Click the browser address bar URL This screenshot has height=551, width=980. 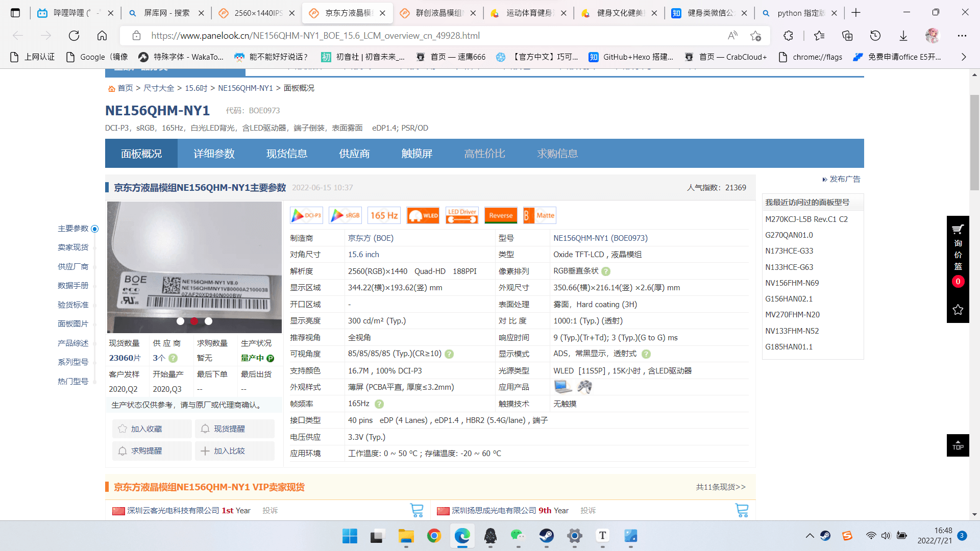pyautogui.click(x=315, y=36)
